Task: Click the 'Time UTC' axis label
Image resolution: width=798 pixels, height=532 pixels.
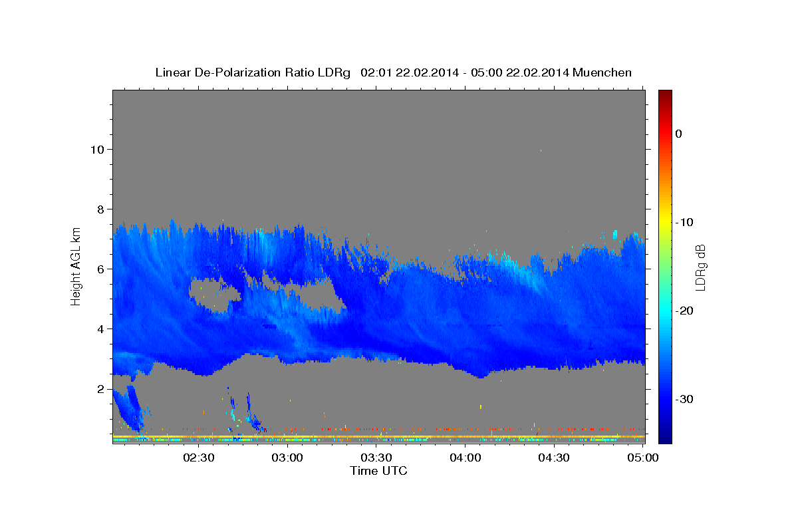Action: tap(378, 471)
